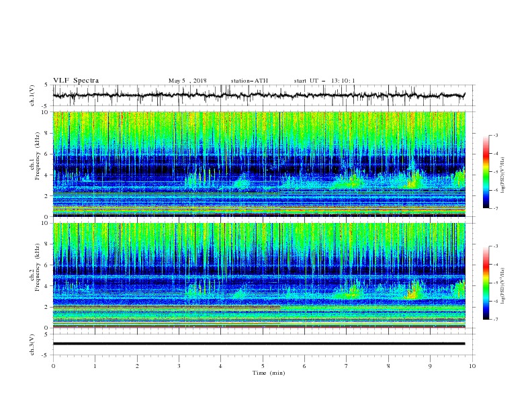Click the "start UT = 13:10:1" text
The image size is (532, 411).
click(324, 81)
